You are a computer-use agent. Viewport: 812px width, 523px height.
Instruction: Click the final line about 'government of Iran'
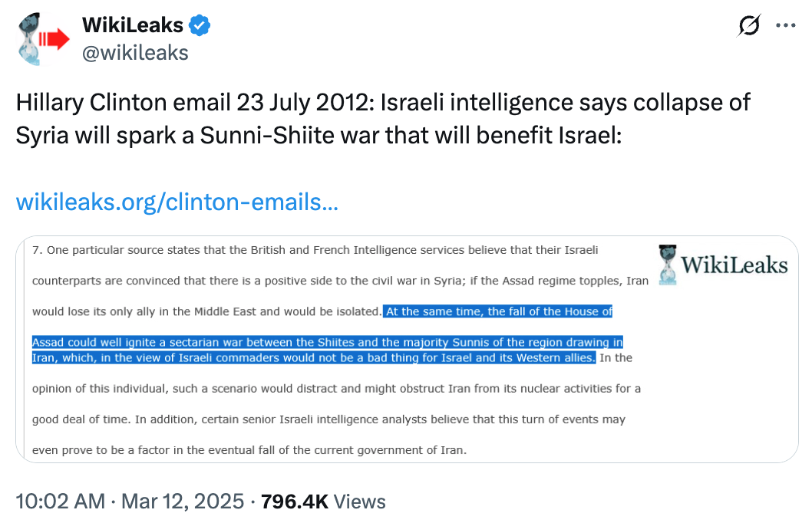click(x=249, y=450)
